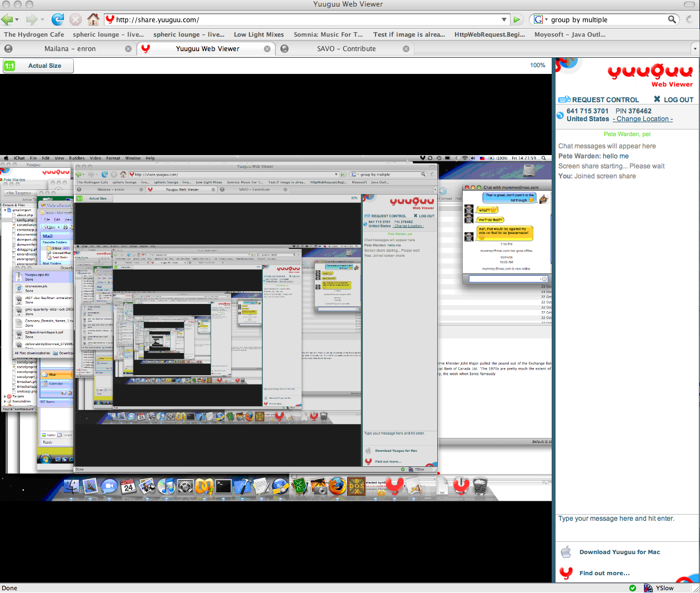Click the green Go arrow beside URL
Image resolution: width=700 pixels, height=593 pixels.
pos(517,19)
